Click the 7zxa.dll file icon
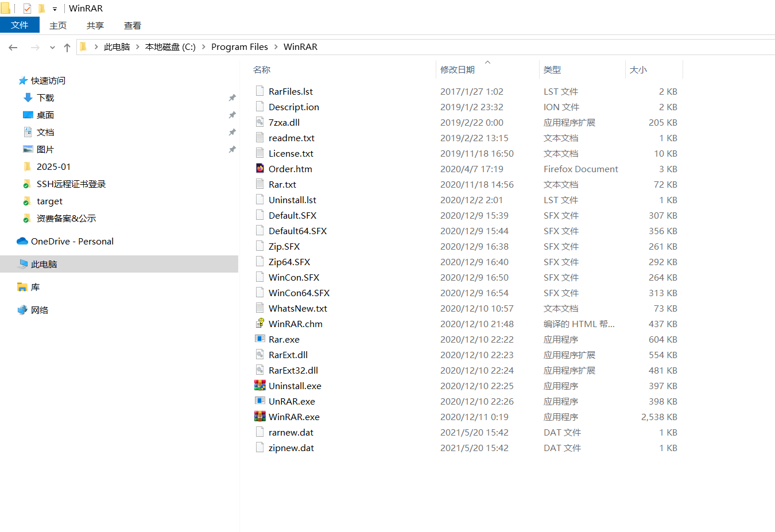The image size is (775, 532). pyautogui.click(x=260, y=122)
